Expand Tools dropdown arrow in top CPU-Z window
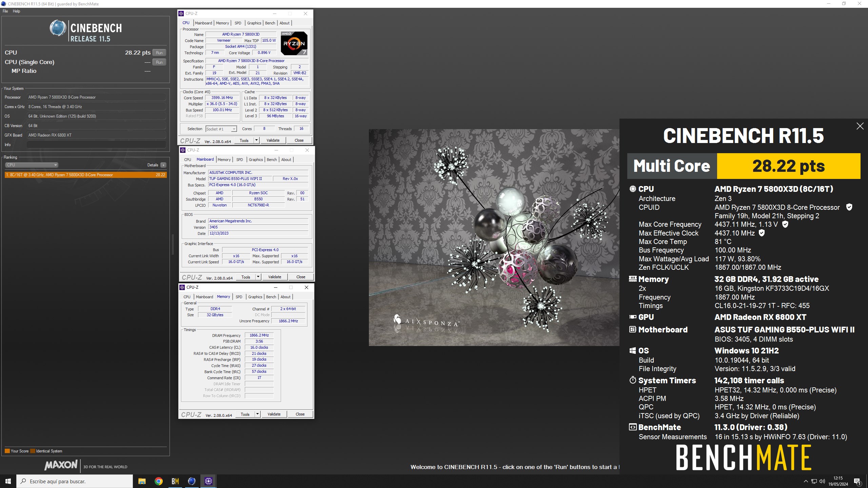The image size is (868, 488). pos(256,140)
